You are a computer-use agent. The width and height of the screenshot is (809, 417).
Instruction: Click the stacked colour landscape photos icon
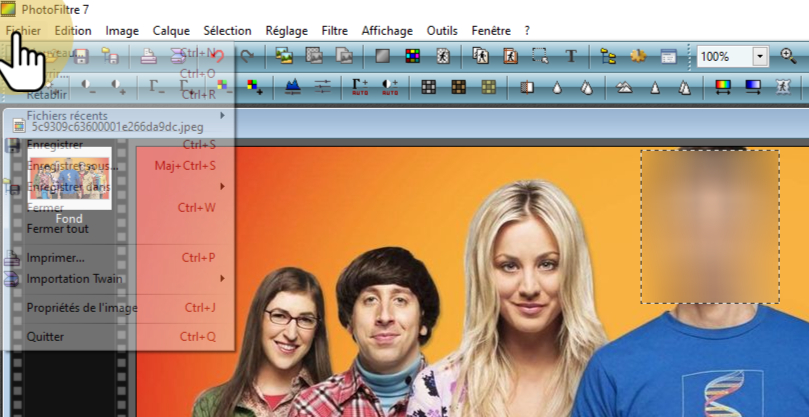284,56
